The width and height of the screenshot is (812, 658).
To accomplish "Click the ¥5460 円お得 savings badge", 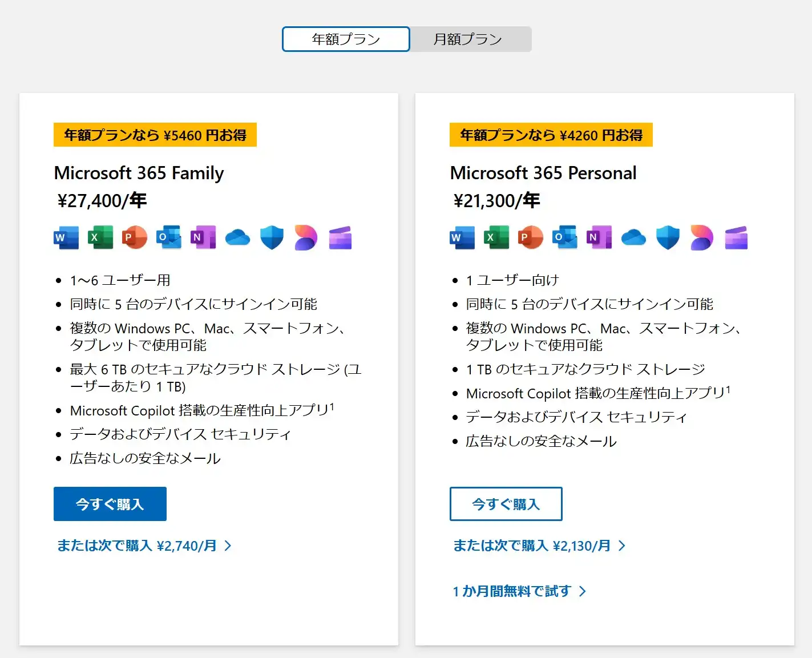I will pyautogui.click(x=155, y=135).
